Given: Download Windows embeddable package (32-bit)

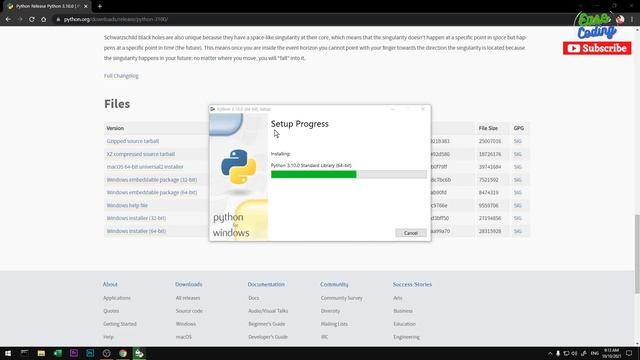Looking at the screenshot, I should tap(152, 180).
